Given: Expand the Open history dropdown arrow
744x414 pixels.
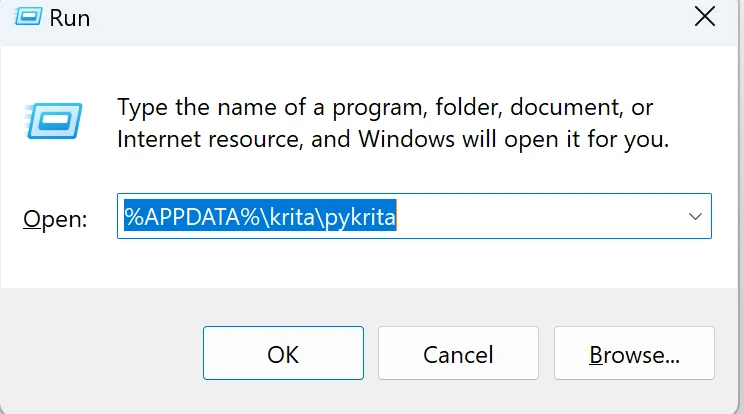Looking at the screenshot, I should 695,217.
